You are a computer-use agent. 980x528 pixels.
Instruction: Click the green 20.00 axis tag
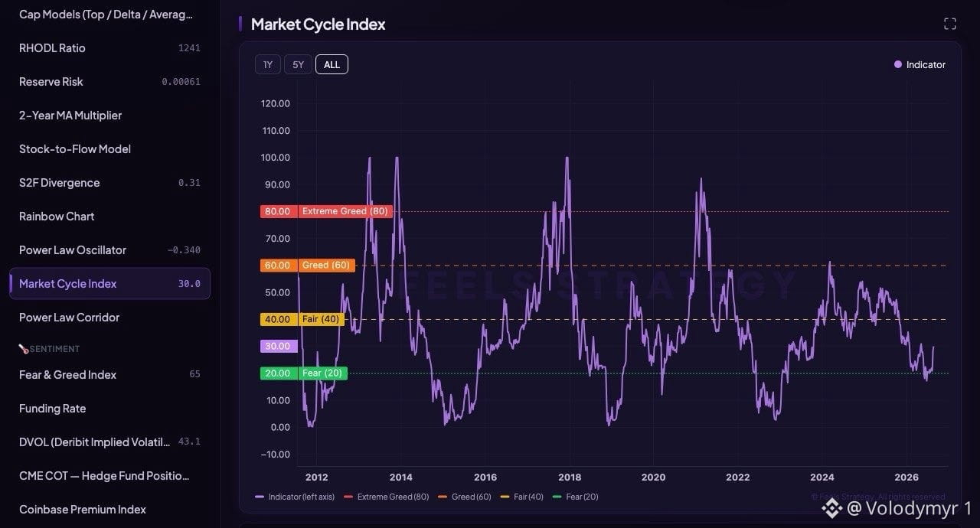tap(277, 373)
